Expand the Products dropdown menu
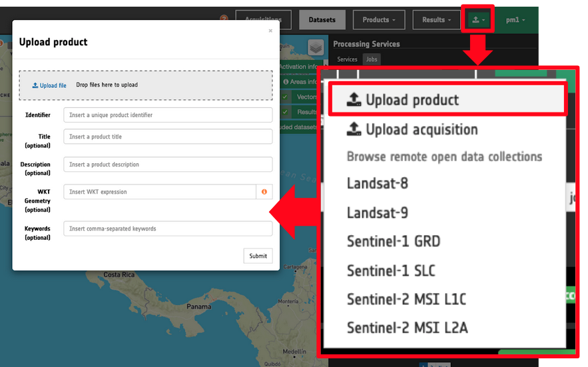 [378, 20]
